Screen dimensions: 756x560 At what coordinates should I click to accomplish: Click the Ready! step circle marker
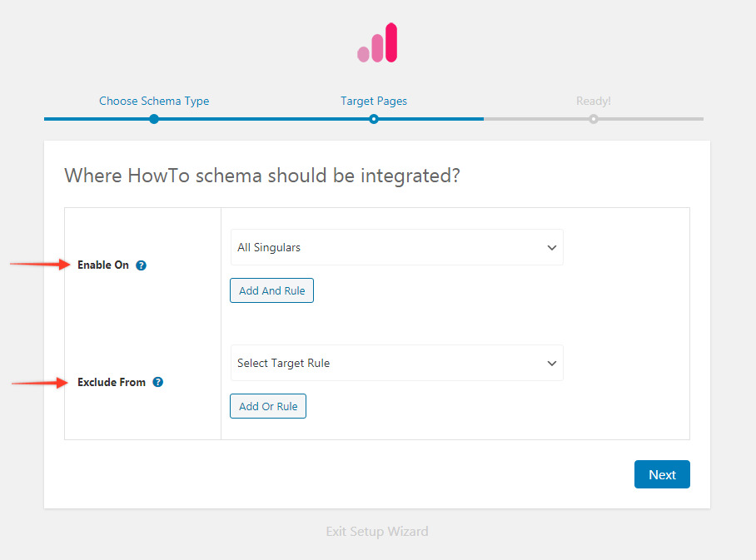593,119
